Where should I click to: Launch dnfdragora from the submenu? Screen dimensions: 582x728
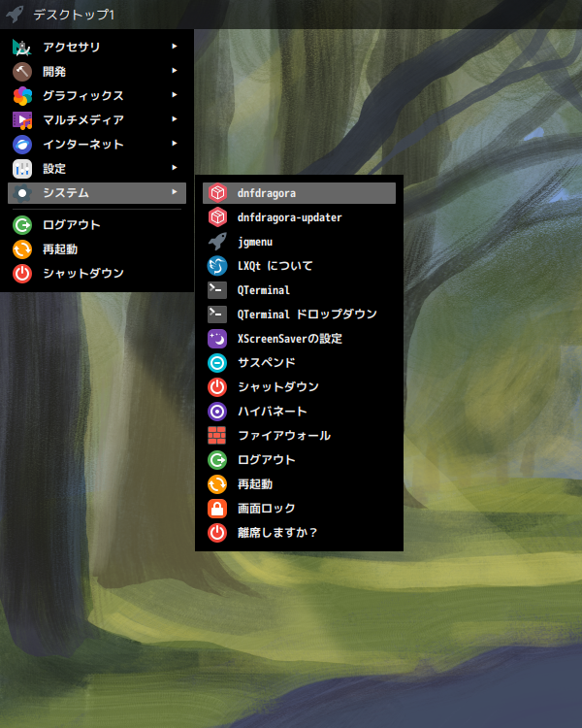point(300,193)
